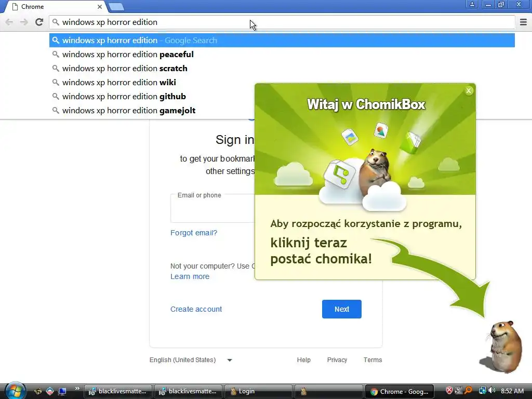
Task: Select the 'windows xp horror edition - Google Search' suggestion
Action: (282, 41)
